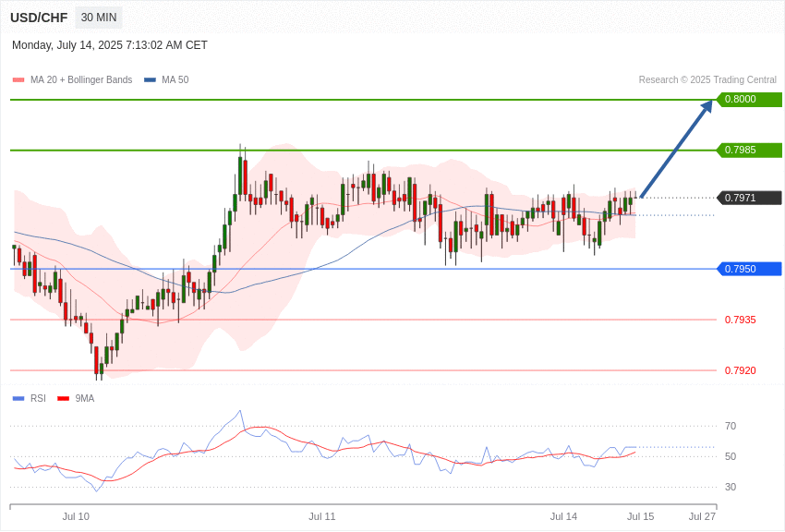The height and width of the screenshot is (532, 785).
Task: Select the 0.7985 resistance price tag
Action: coord(749,150)
